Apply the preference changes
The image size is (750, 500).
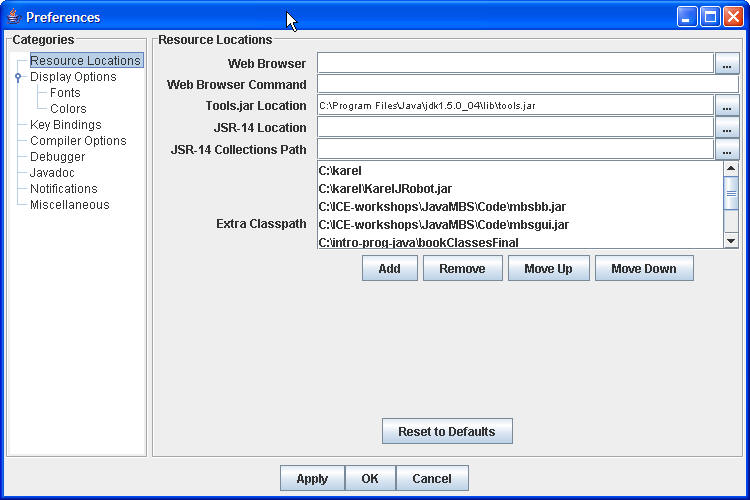(x=312, y=478)
